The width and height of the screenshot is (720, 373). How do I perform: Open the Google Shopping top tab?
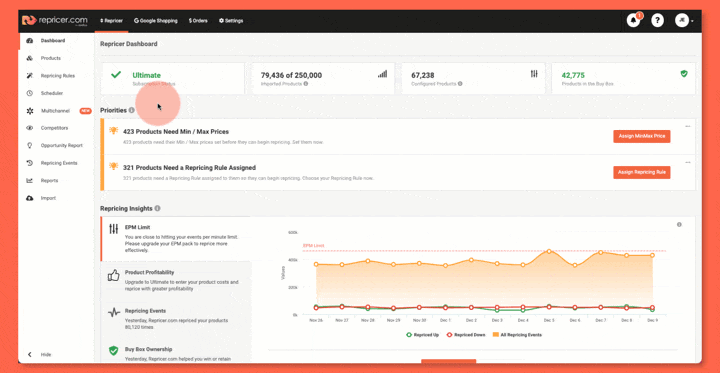tap(156, 21)
